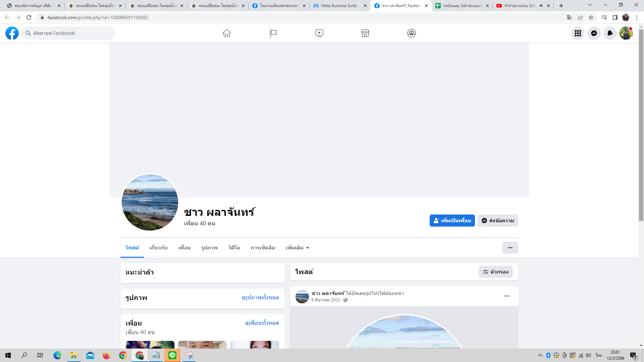The image size is (644, 362).
Task: Switch to เกี่ยวกับ profile tab
Action: tap(158, 248)
